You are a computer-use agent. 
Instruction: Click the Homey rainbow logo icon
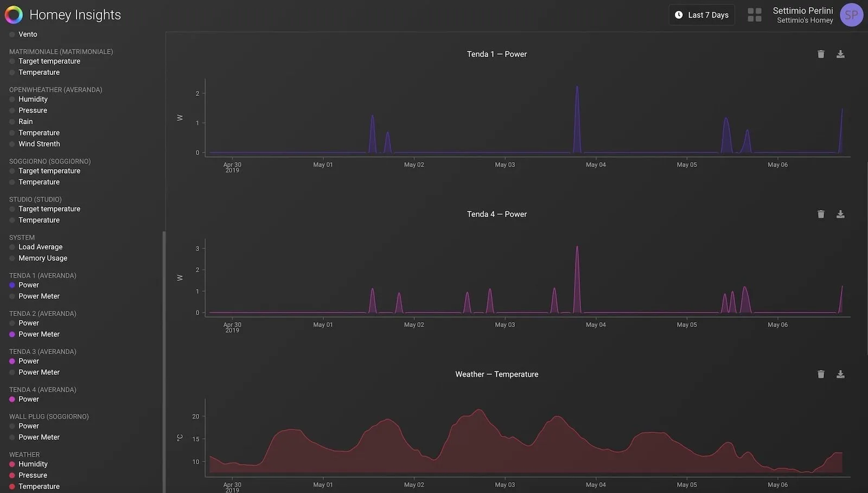coord(14,15)
